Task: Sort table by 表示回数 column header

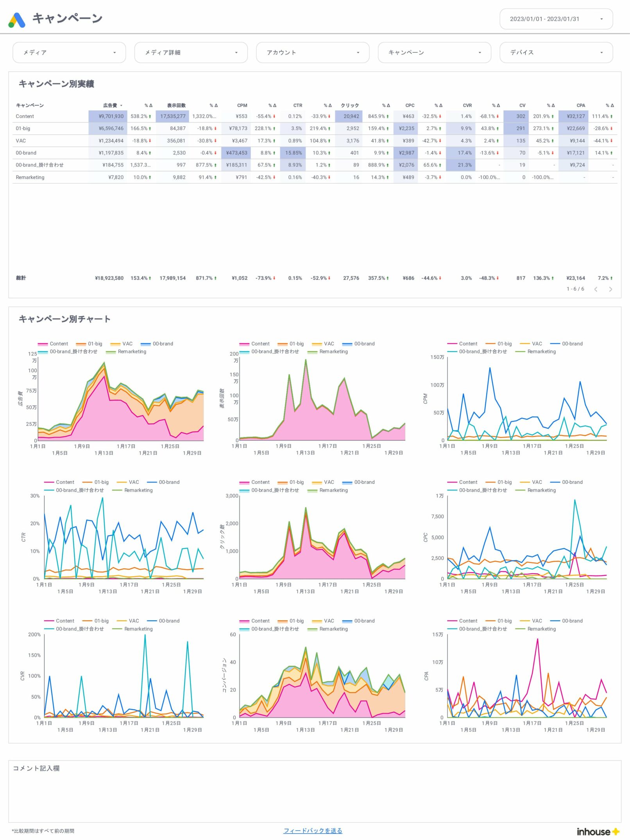Action: pos(176,106)
